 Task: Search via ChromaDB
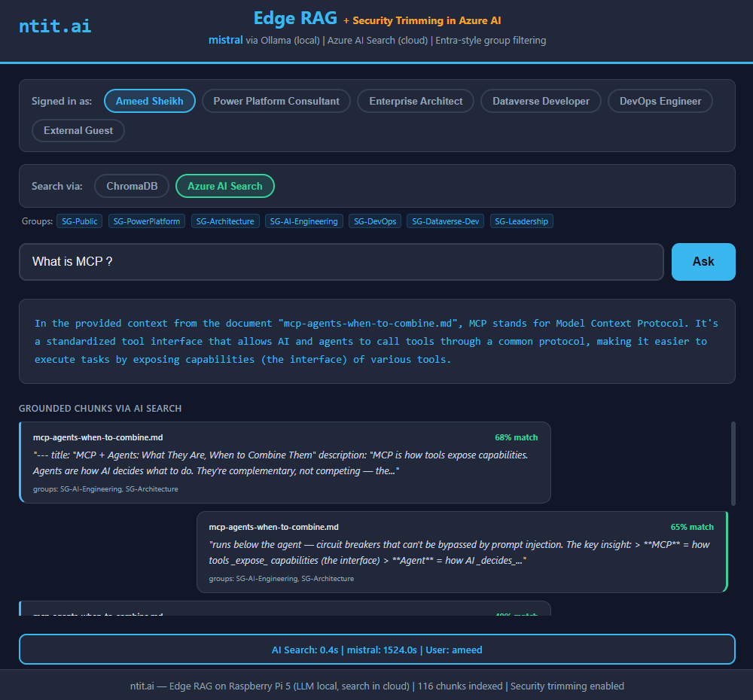[131, 186]
